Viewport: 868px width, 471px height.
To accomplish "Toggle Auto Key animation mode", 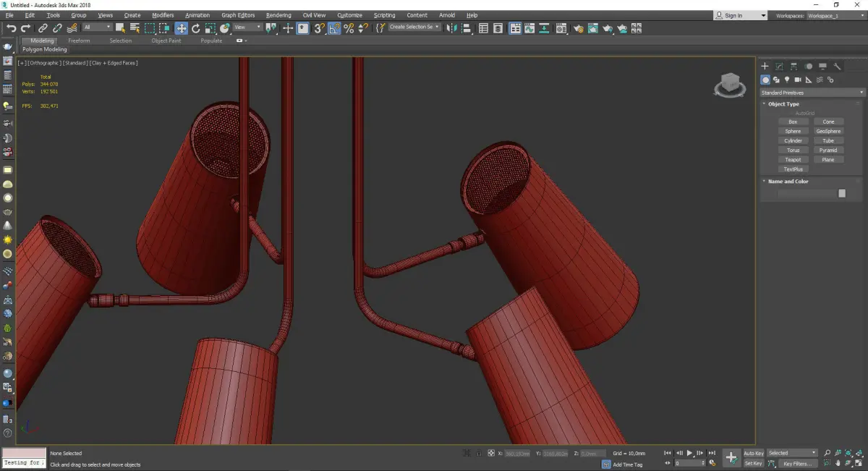I will tap(753, 453).
